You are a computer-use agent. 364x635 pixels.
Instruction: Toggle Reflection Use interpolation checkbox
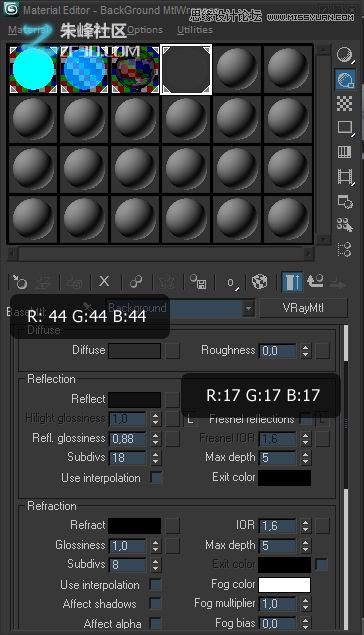[156, 478]
